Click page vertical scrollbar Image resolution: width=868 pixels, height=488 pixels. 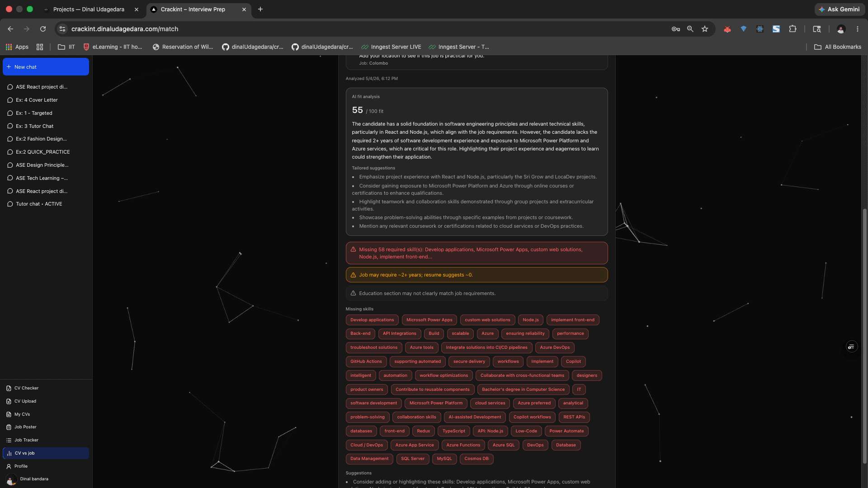point(864,336)
